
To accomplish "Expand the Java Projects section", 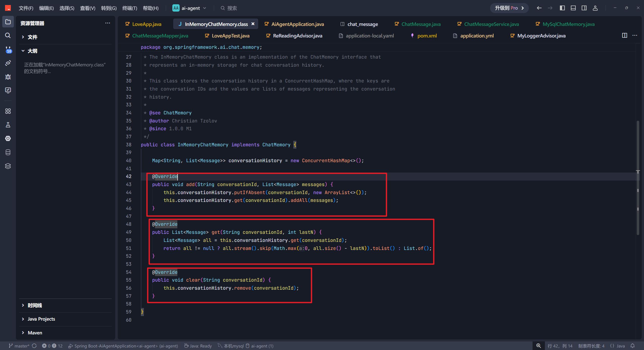I will tap(41, 319).
